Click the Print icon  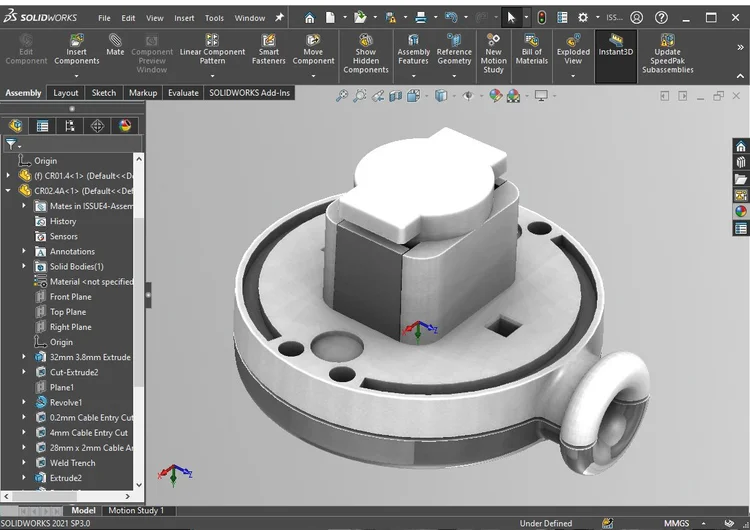(420, 18)
